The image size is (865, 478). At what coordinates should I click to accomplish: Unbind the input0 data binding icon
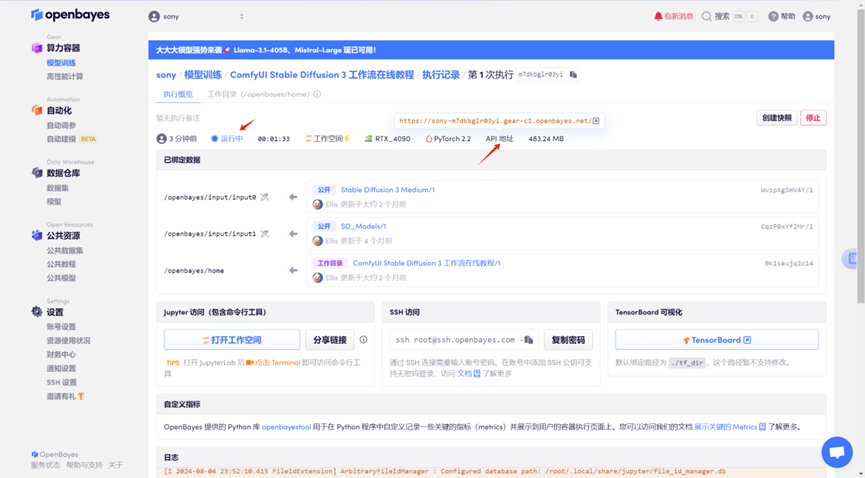click(265, 197)
